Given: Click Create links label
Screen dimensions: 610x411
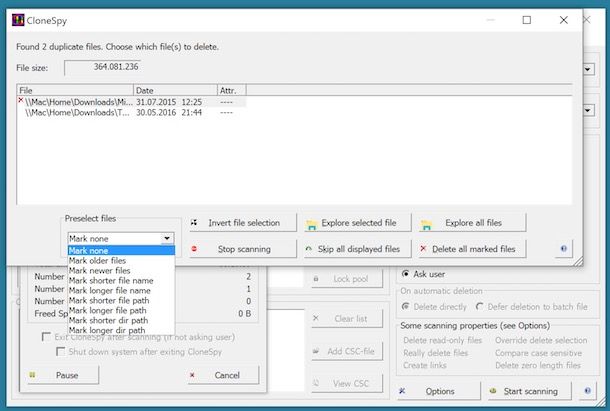Looking at the screenshot, I should [424, 365].
